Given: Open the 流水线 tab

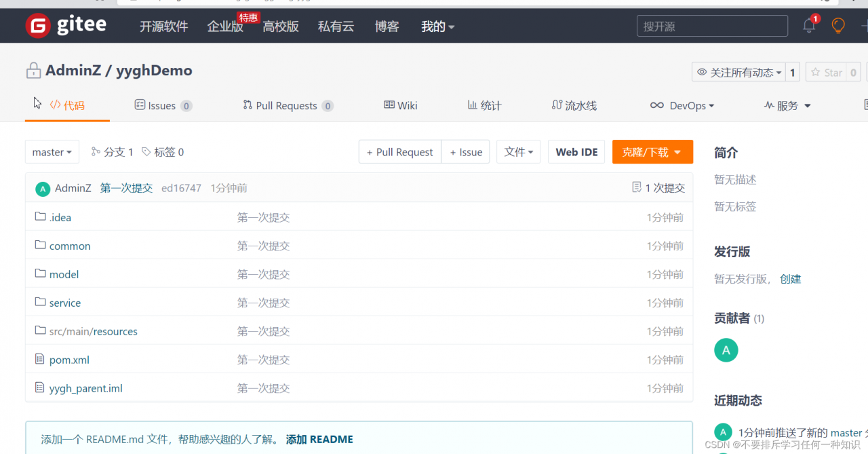Looking at the screenshot, I should pyautogui.click(x=574, y=106).
